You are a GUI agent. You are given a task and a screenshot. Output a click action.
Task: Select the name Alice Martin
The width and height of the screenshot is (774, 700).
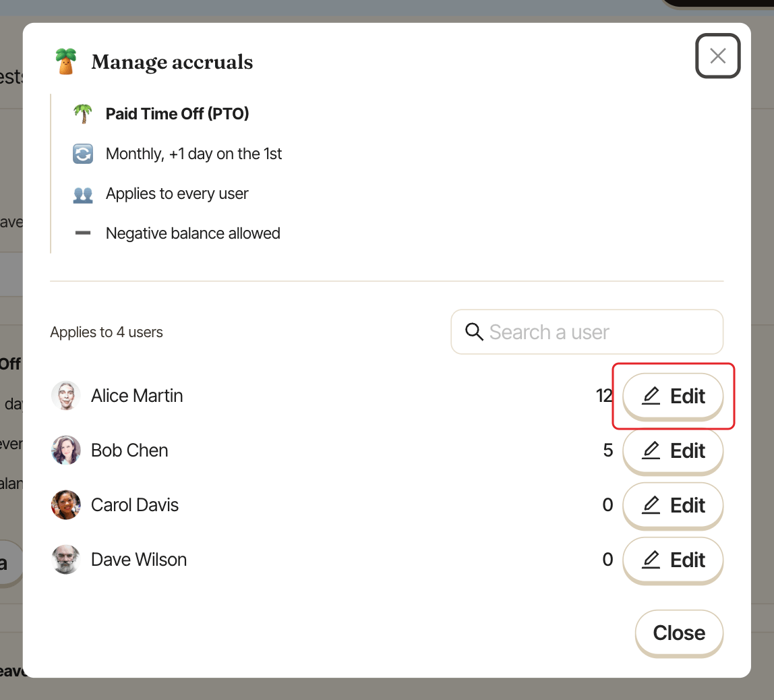(x=137, y=396)
